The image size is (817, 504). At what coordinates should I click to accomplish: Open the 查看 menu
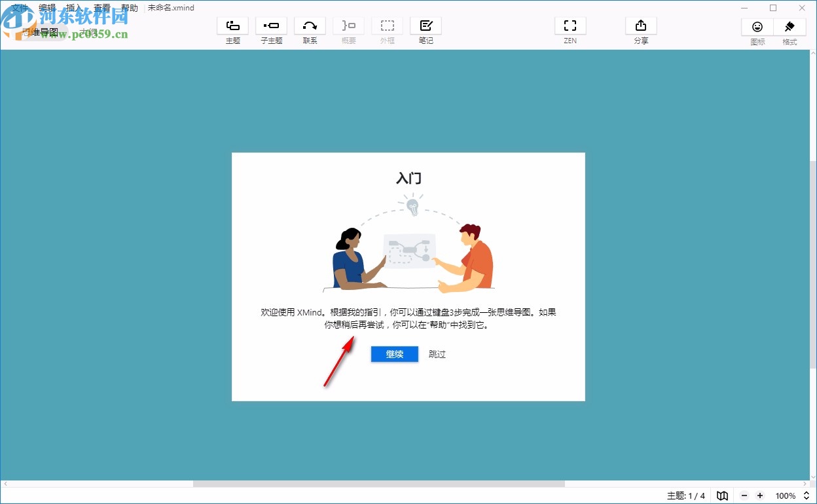pyautogui.click(x=102, y=7)
